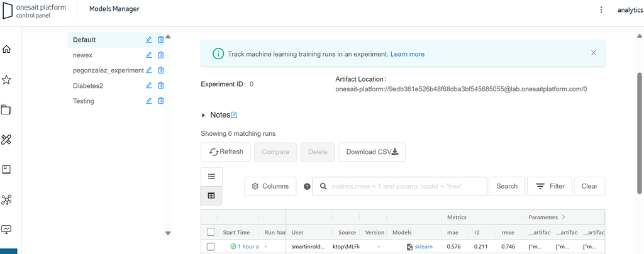Open the Home icon in the sidebar
644x254 pixels.
click(x=7, y=50)
